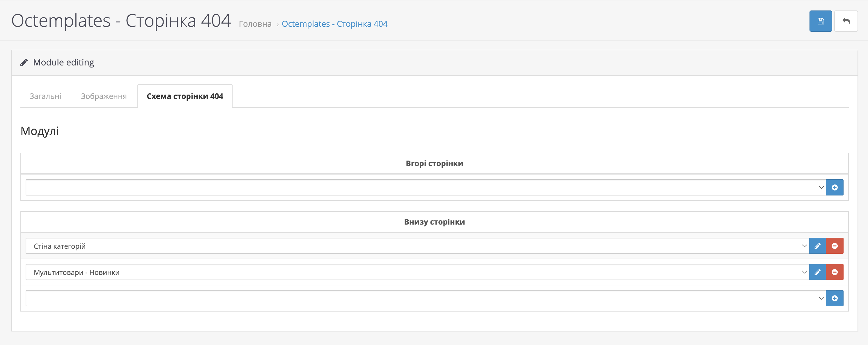The width and height of the screenshot is (868, 345).
Task: Edit the Стіна категорій module
Action: [x=817, y=246]
